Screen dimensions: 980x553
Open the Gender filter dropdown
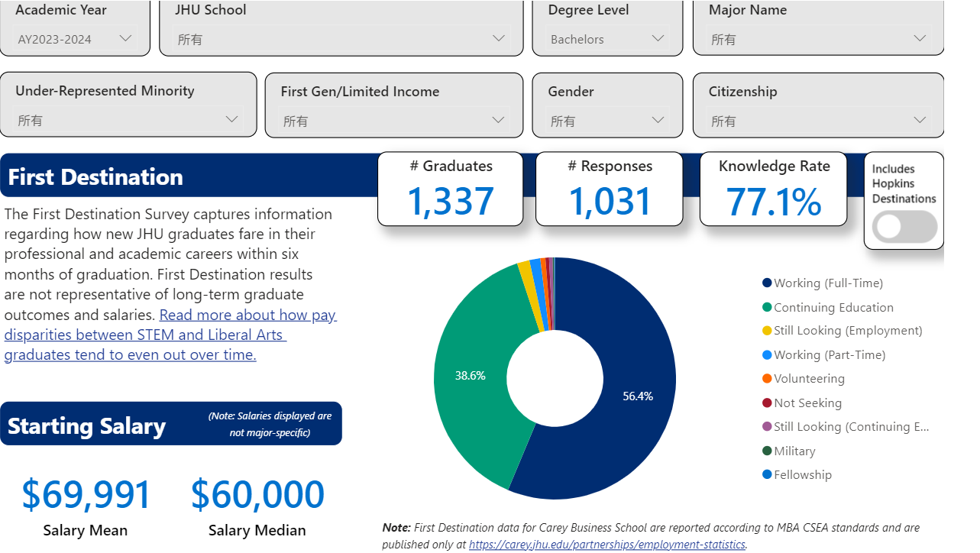click(x=606, y=121)
